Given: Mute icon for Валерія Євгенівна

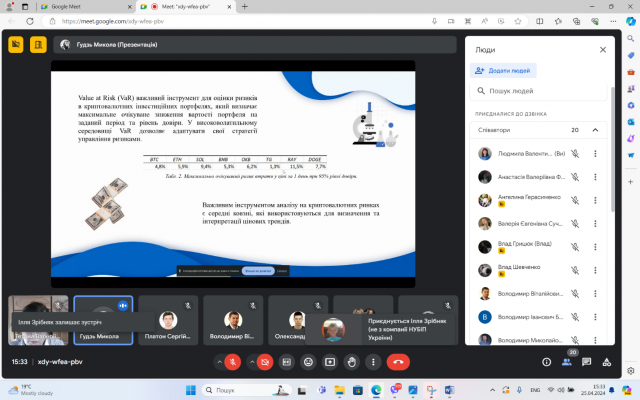Looking at the screenshot, I should click(x=575, y=224).
